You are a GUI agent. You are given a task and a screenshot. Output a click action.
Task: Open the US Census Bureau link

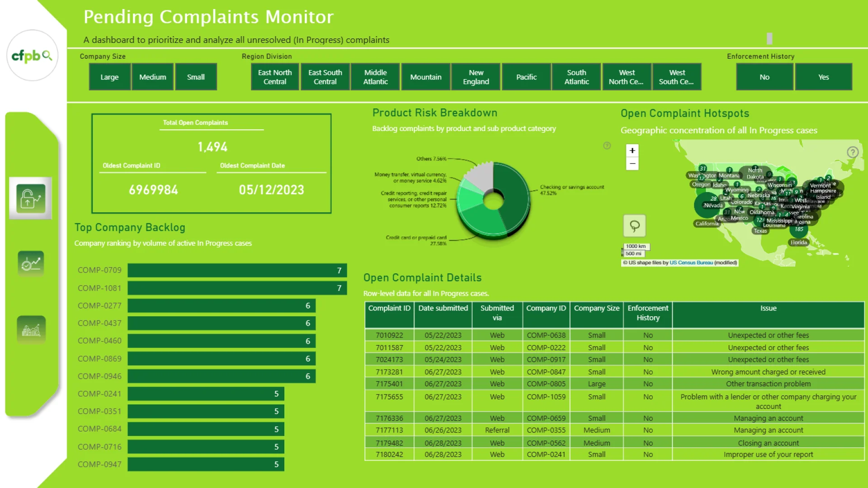click(x=691, y=263)
